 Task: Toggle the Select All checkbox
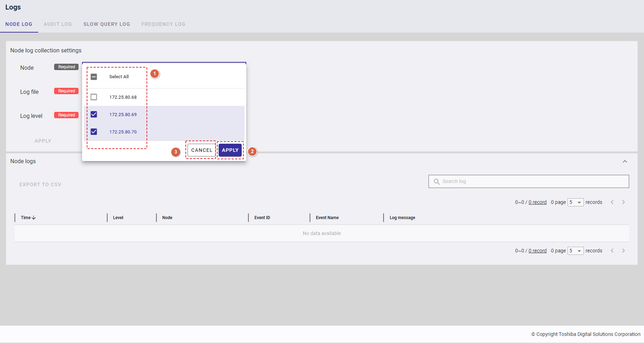[94, 77]
